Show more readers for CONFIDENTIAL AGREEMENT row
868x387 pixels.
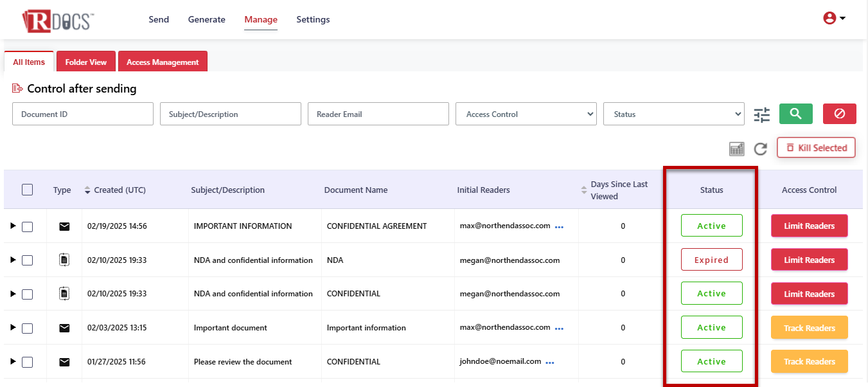559,227
